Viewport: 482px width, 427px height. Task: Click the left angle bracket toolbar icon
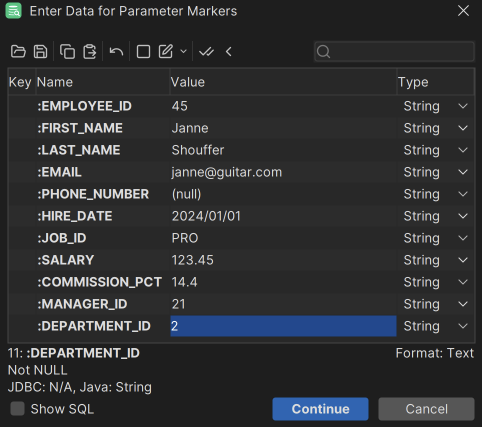229,52
